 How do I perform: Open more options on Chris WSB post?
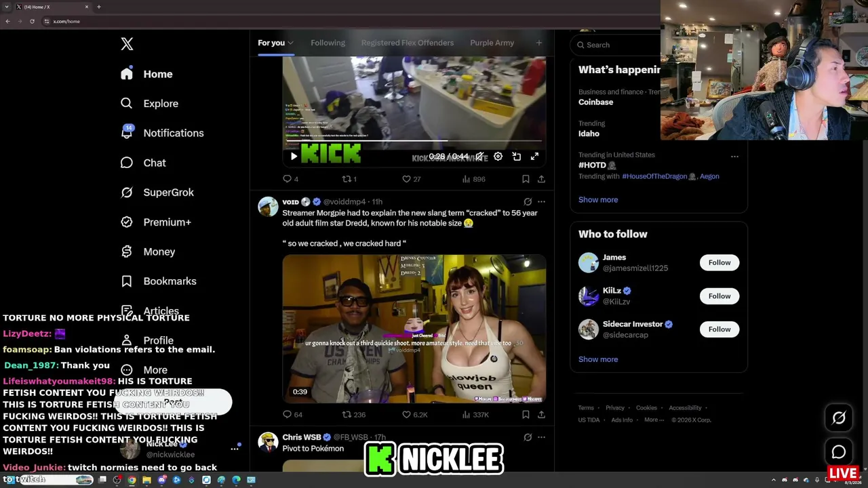click(x=541, y=437)
